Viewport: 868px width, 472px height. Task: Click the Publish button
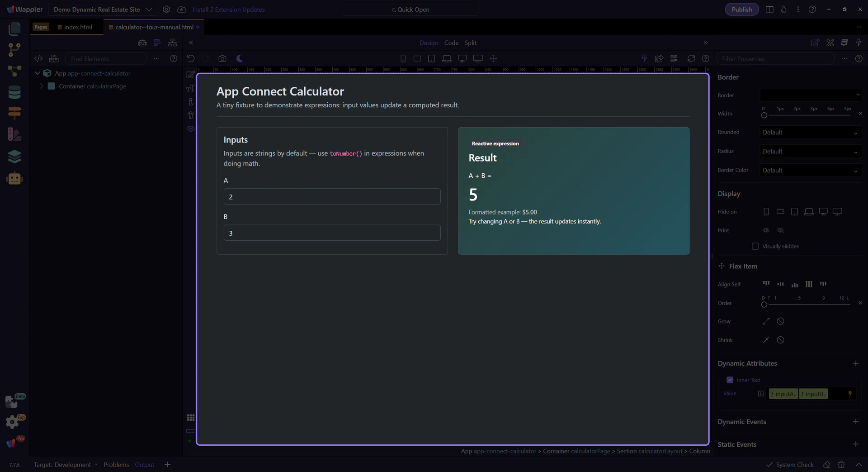pyautogui.click(x=741, y=10)
